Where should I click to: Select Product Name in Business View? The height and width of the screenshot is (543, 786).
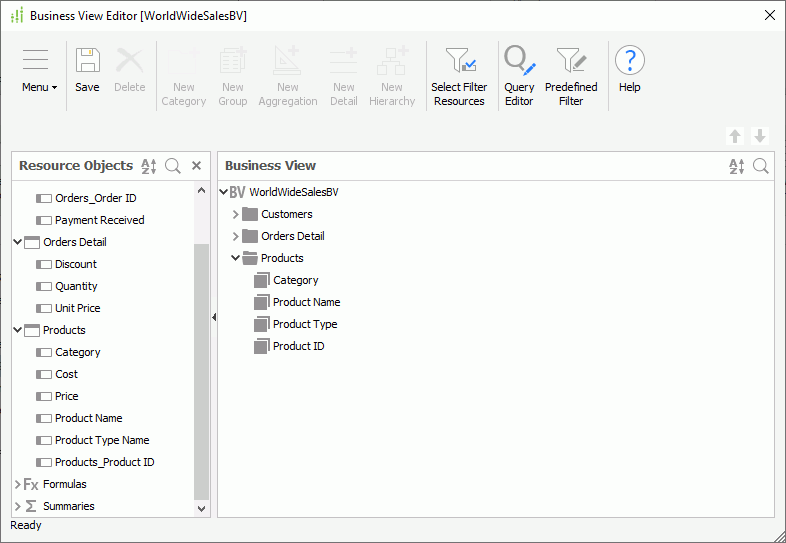306,302
